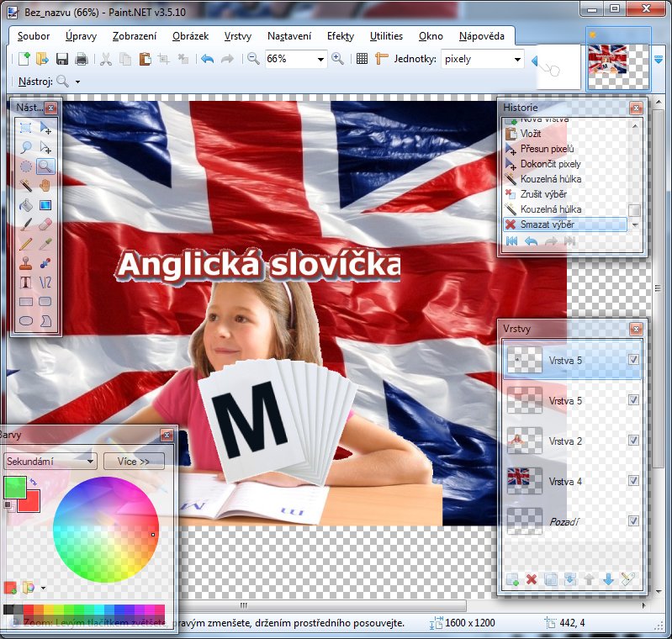Toggle the rulers icon
The height and width of the screenshot is (639, 672).
pos(381,59)
